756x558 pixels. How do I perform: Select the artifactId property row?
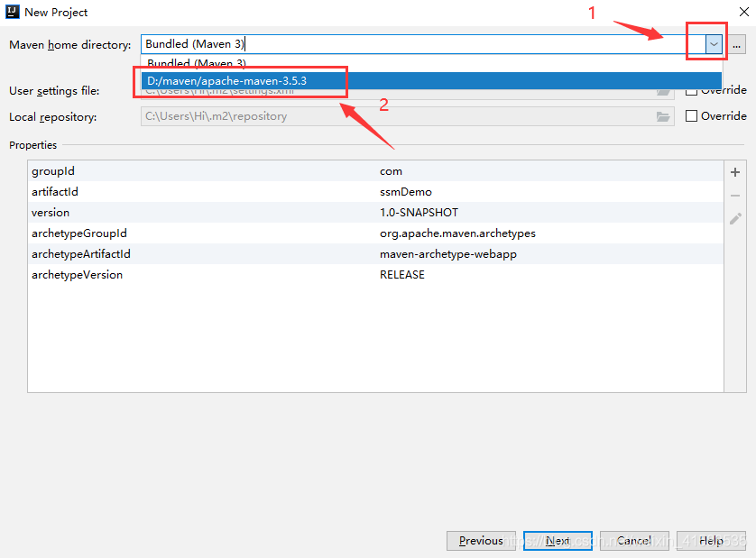[x=375, y=192]
